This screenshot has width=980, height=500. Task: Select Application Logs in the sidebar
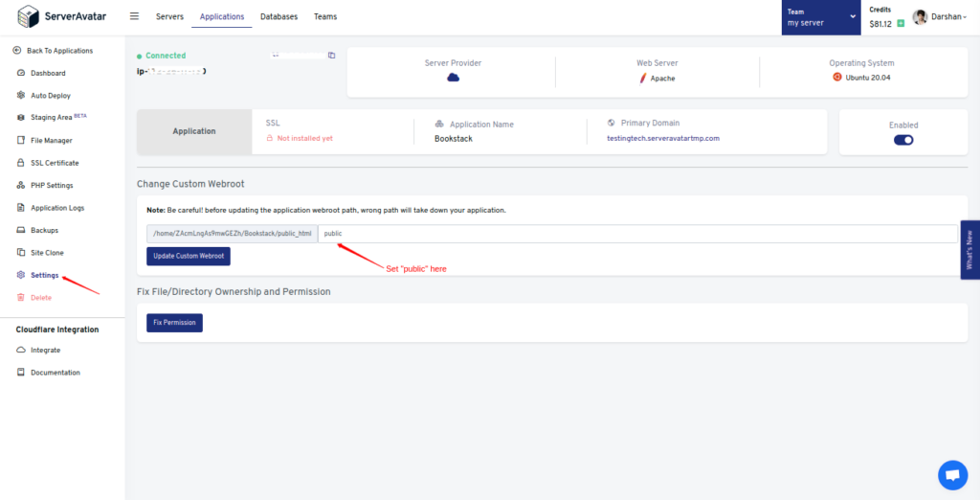coord(57,208)
